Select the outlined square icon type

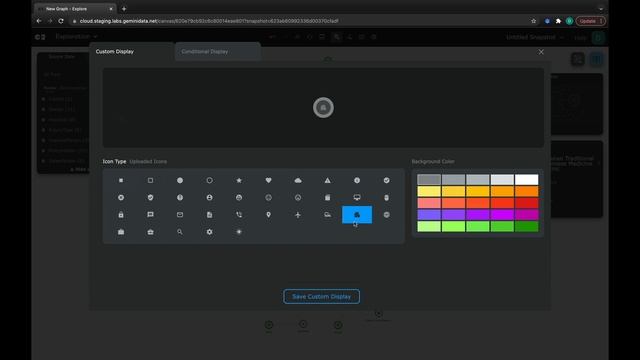coord(150,180)
